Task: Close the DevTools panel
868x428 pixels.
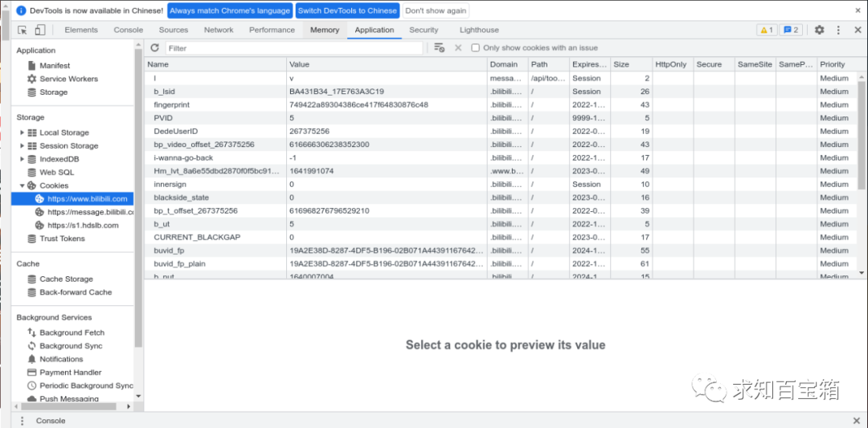Action: [x=857, y=30]
